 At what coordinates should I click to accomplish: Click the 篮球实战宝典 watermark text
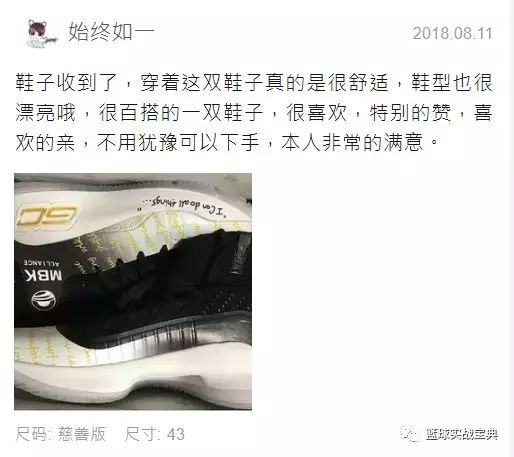pos(462,434)
